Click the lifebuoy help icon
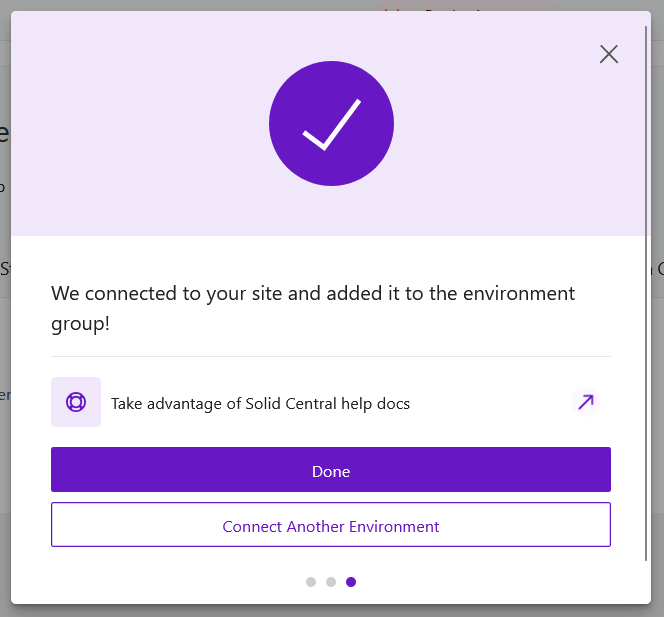This screenshot has height=617, width=664. pyautogui.click(x=76, y=402)
